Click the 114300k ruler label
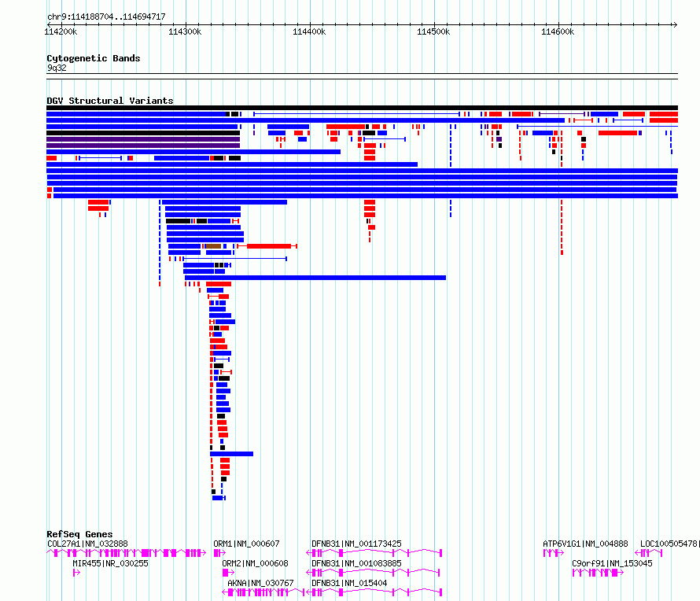 coord(185,31)
